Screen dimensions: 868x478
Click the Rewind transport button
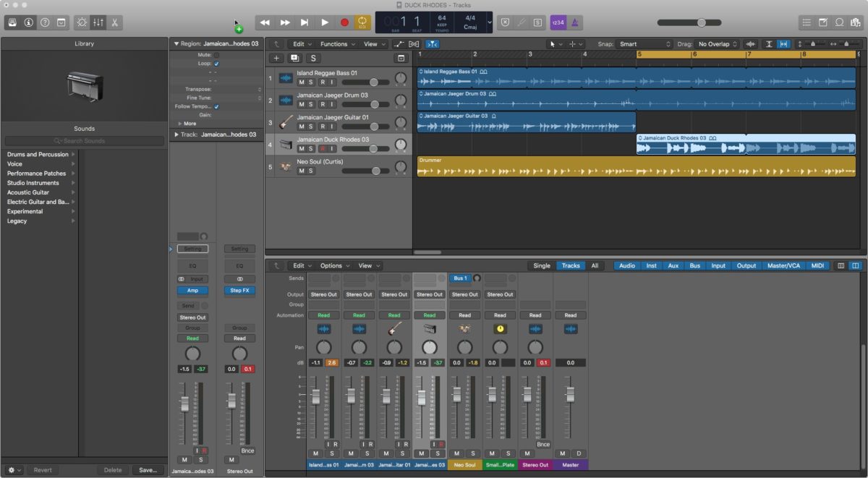pos(265,22)
